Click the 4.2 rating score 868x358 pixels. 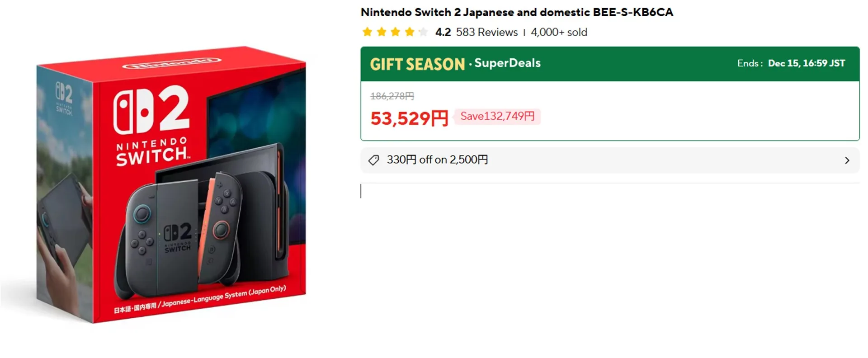coord(443,33)
